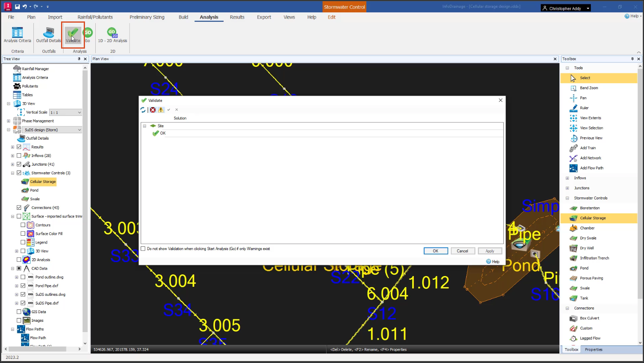
Task: Switch to Results ribbon tab
Action: pyautogui.click(x=237, y=17)
